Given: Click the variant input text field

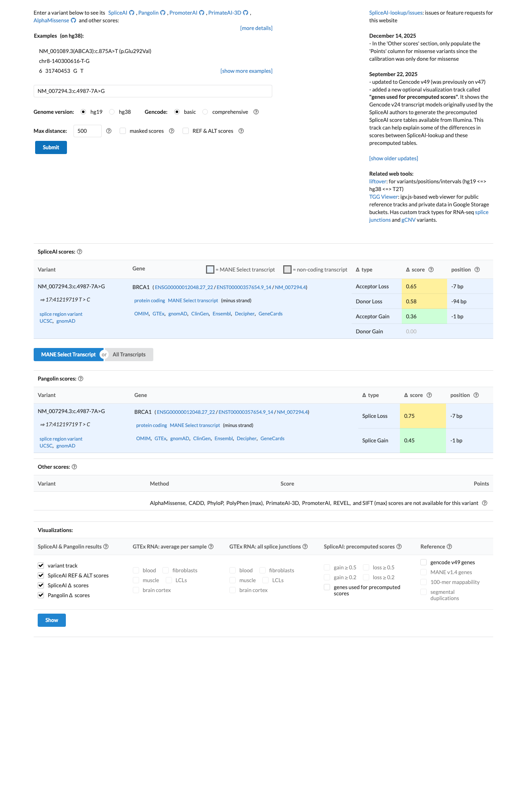Looking at the screenshot, I should [153, 91].
